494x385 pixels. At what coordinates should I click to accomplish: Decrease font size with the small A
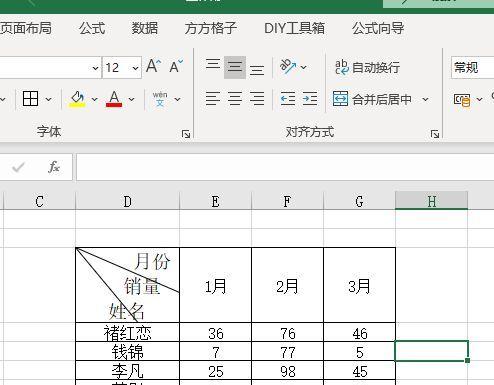176,66
